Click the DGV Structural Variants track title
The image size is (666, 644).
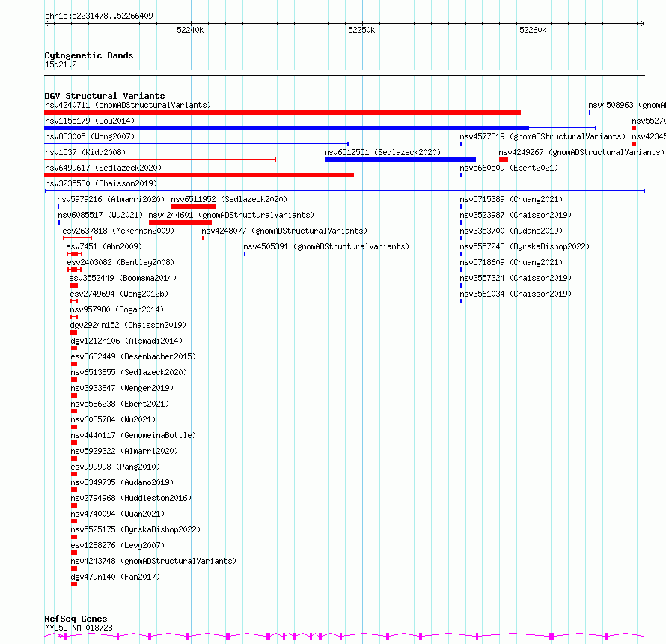[x=105, y=96]
